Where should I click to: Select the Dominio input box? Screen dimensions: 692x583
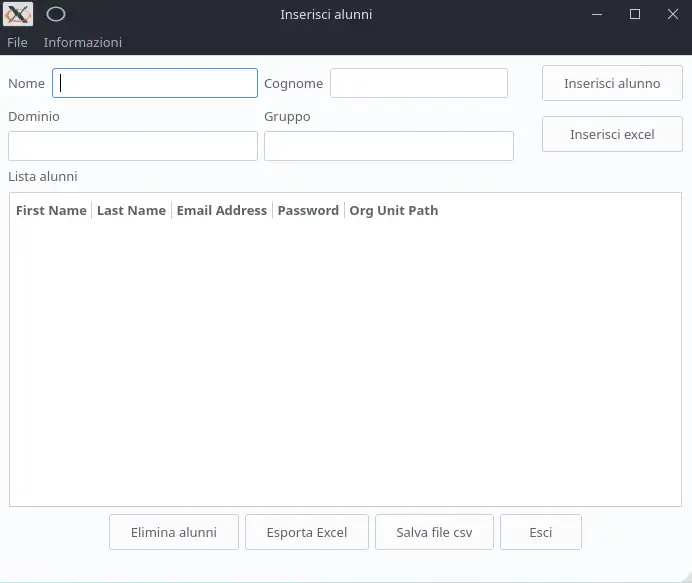[133, 146]
